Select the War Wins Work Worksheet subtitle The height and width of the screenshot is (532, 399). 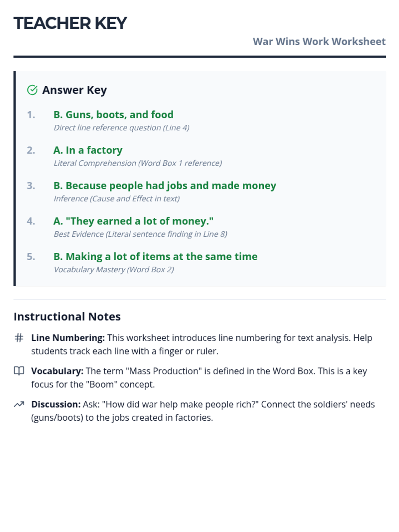[x=319, y=42]
